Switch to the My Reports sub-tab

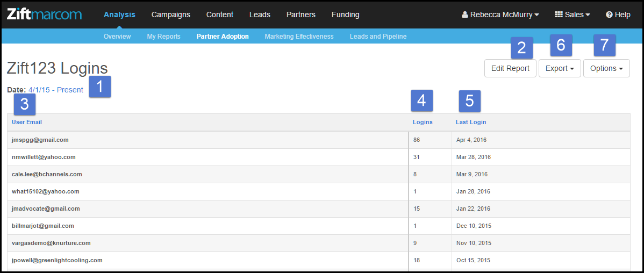[164, 37]
